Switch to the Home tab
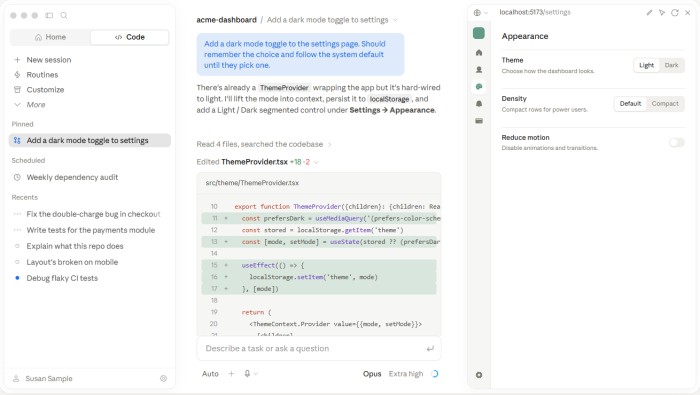This screenshot has height=395, width=700. pyautogui.click(x=50, y=37)
